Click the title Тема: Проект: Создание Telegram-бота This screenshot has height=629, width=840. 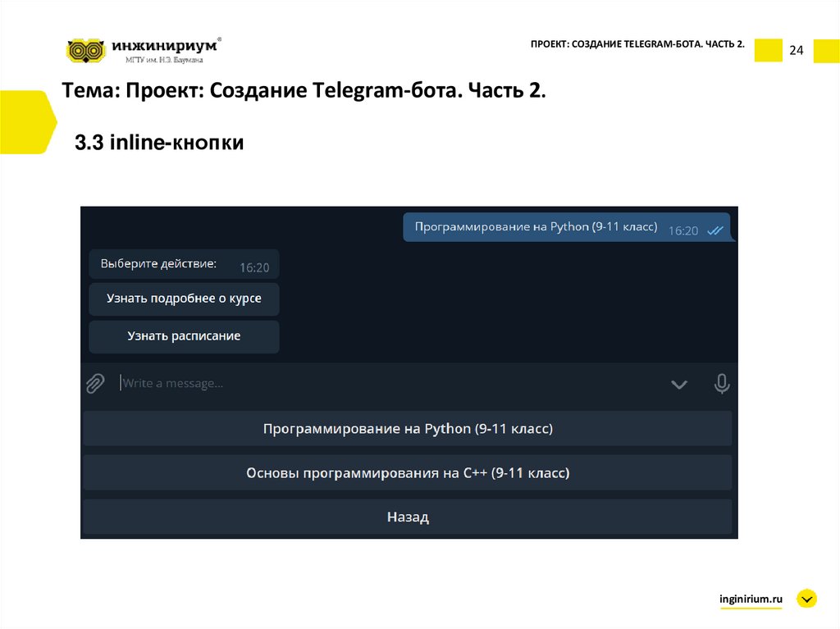coord(304,90)
